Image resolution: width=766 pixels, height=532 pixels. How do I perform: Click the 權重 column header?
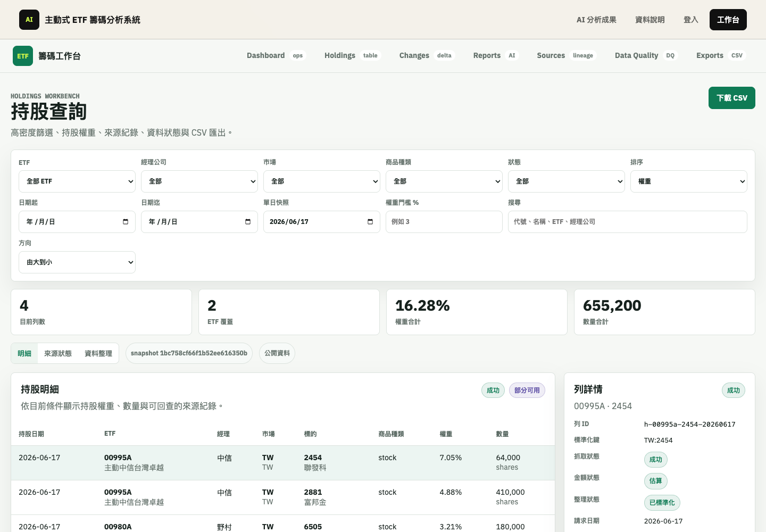click(x=446, y=434)
